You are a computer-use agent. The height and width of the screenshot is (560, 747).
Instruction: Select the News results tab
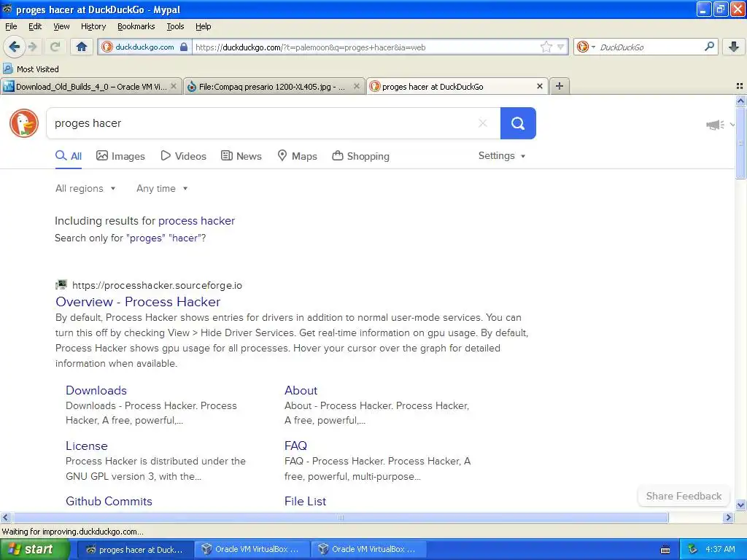241,156
